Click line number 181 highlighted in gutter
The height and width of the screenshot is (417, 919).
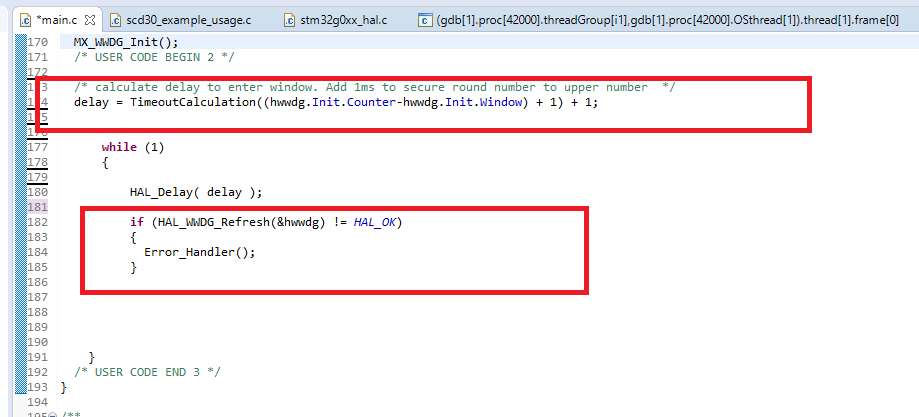[x=38, y=207]
